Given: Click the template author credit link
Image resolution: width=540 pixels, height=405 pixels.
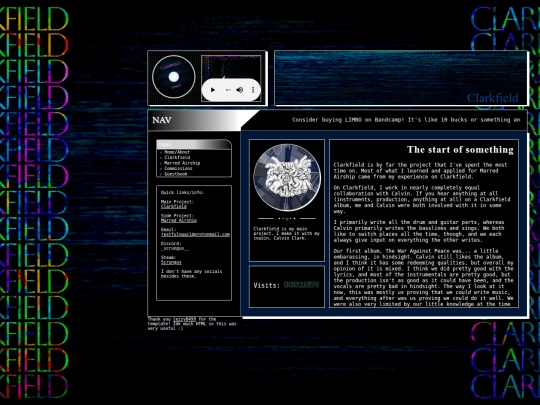Looking at the screenshot, I should [184, 319].
